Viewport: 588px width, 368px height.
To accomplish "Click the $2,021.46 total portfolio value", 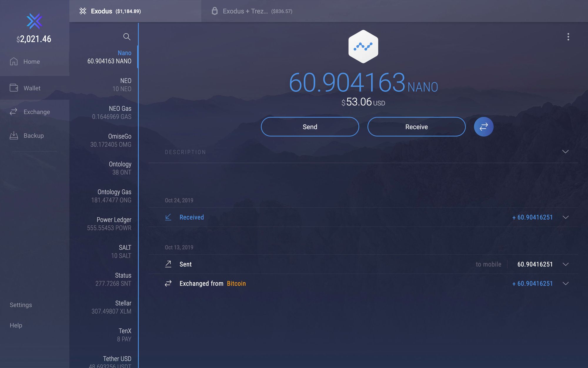I will pos(34,39).
